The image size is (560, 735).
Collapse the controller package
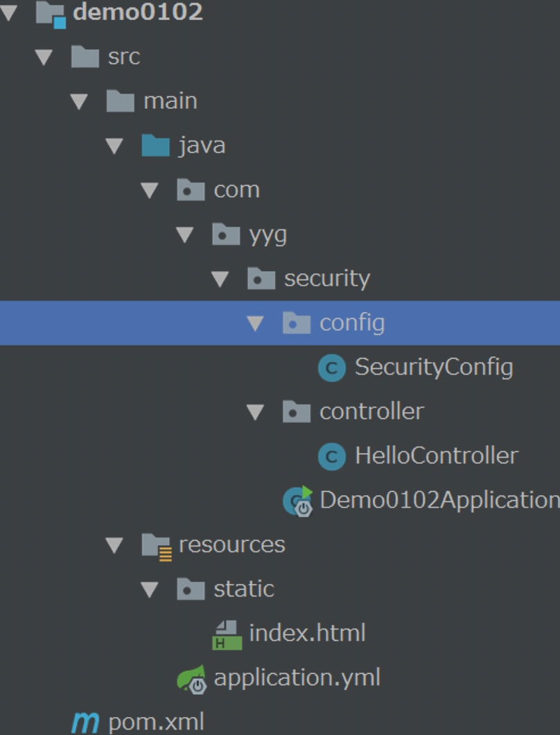[256, 411]
